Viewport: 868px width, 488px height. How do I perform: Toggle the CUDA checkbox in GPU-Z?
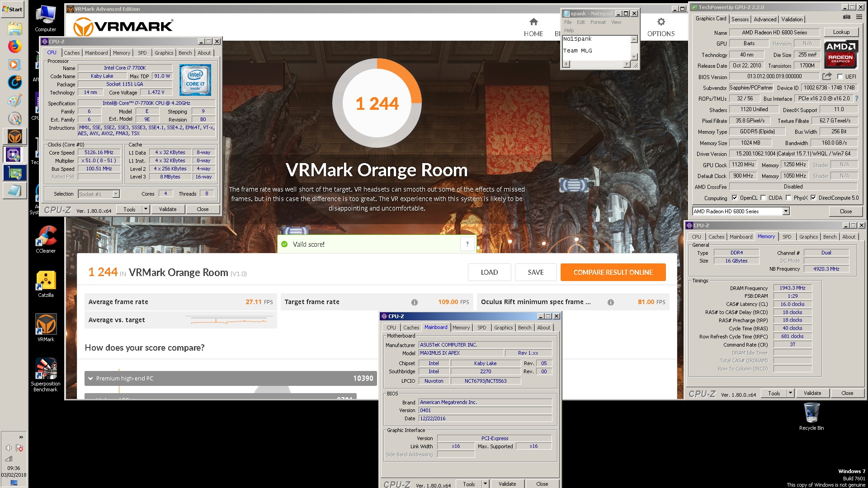(x=763, y=197)
